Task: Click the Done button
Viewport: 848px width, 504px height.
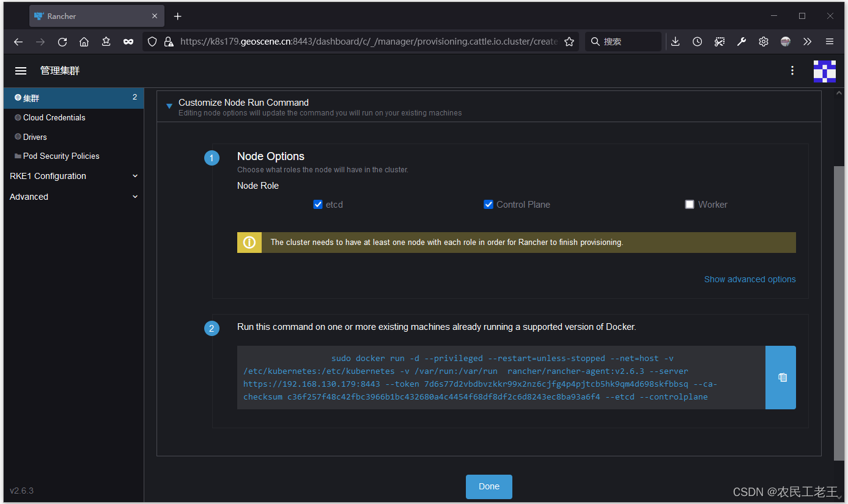Action: point(489,487)
